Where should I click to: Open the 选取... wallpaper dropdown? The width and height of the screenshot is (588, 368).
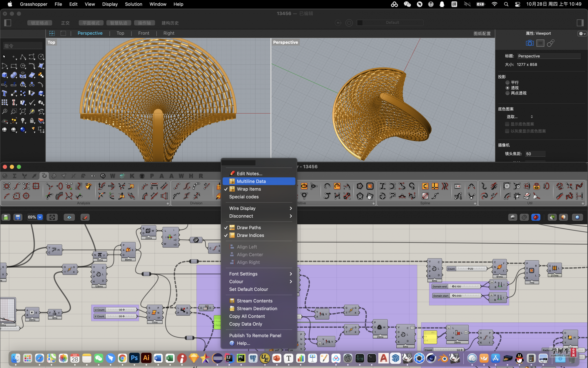pos(519,117)
